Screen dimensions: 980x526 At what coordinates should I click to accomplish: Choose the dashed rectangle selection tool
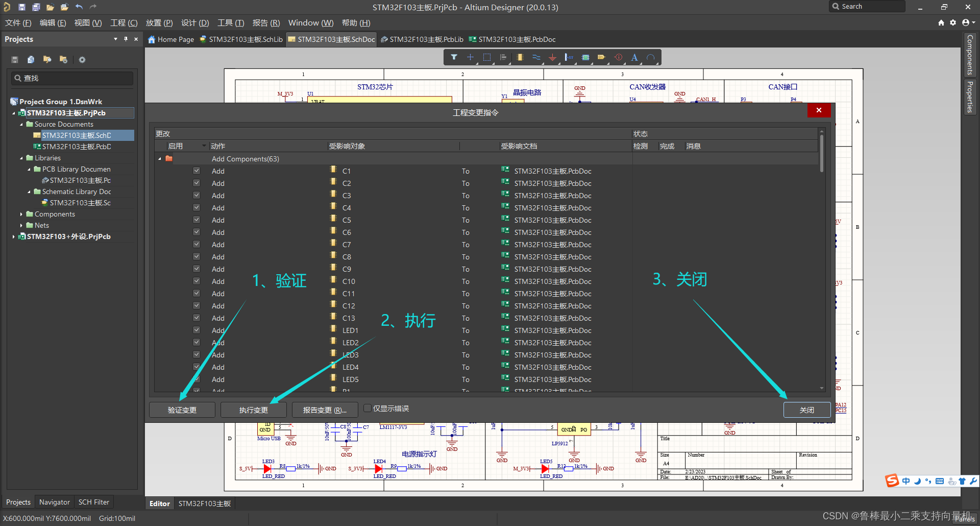pyautogui.click(x=487, y=57)
